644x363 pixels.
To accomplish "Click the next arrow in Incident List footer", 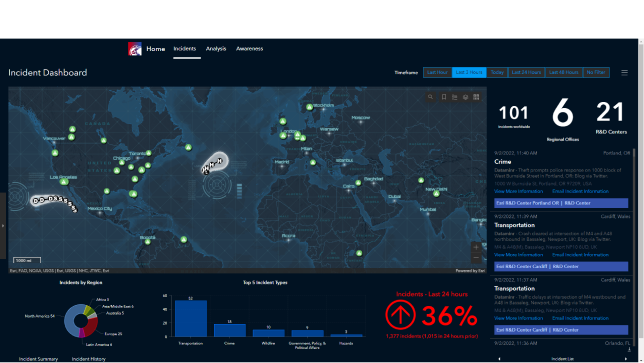I will pos(626,358).
